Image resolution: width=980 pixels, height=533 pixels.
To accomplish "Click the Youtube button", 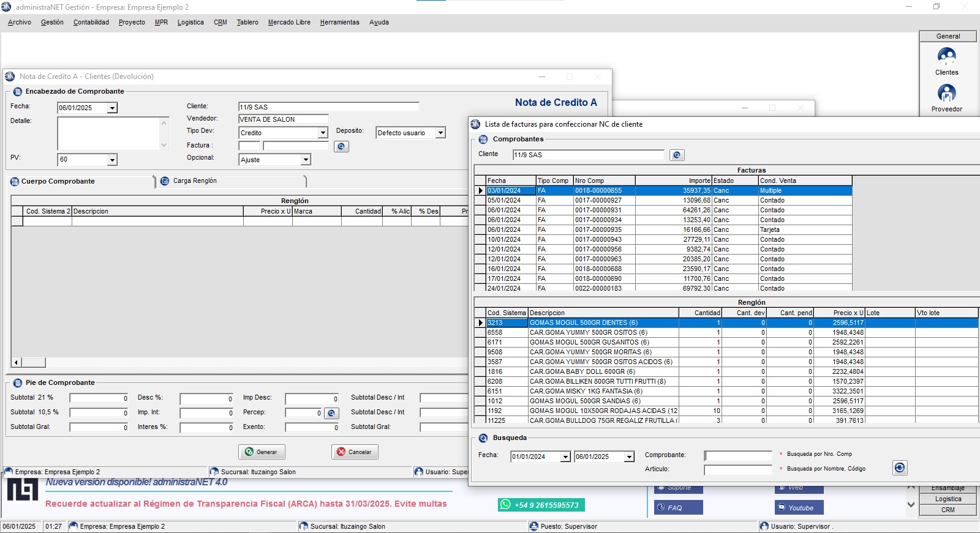I will [799, 507].
